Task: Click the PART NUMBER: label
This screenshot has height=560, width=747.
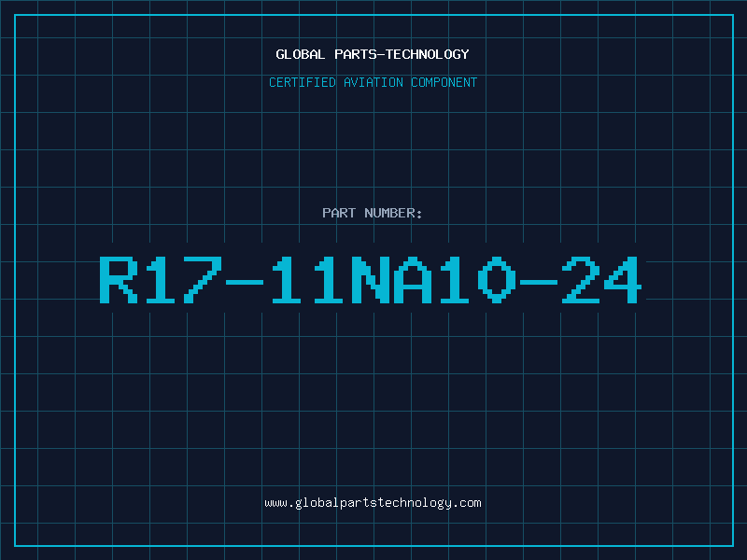Action: tap(373, 213)
